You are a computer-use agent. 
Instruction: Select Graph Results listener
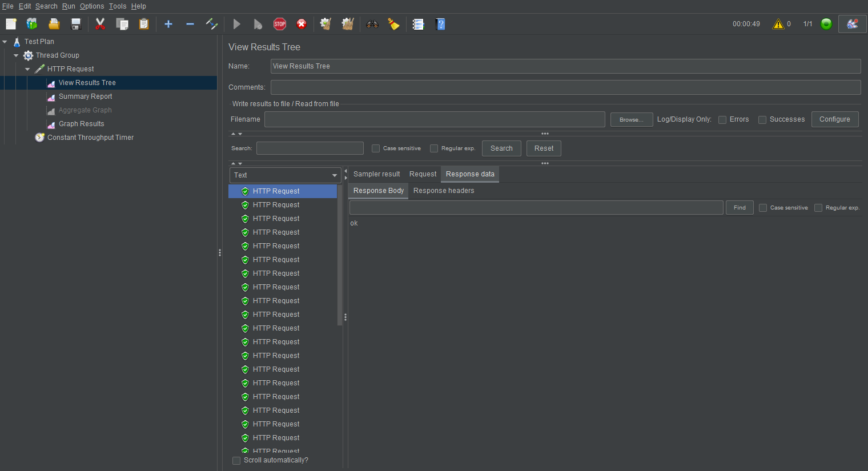pyautogui.click(x=82, y=124)
